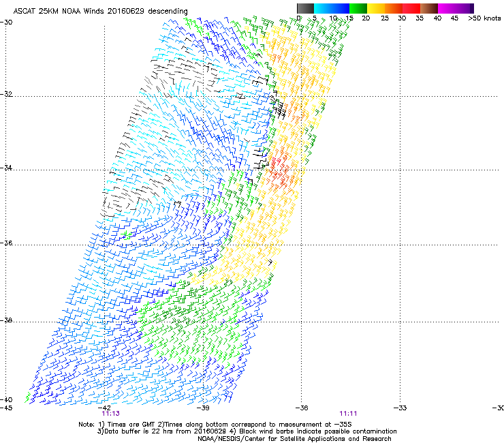Click the -39 longitude axis label

coord(203,408)
